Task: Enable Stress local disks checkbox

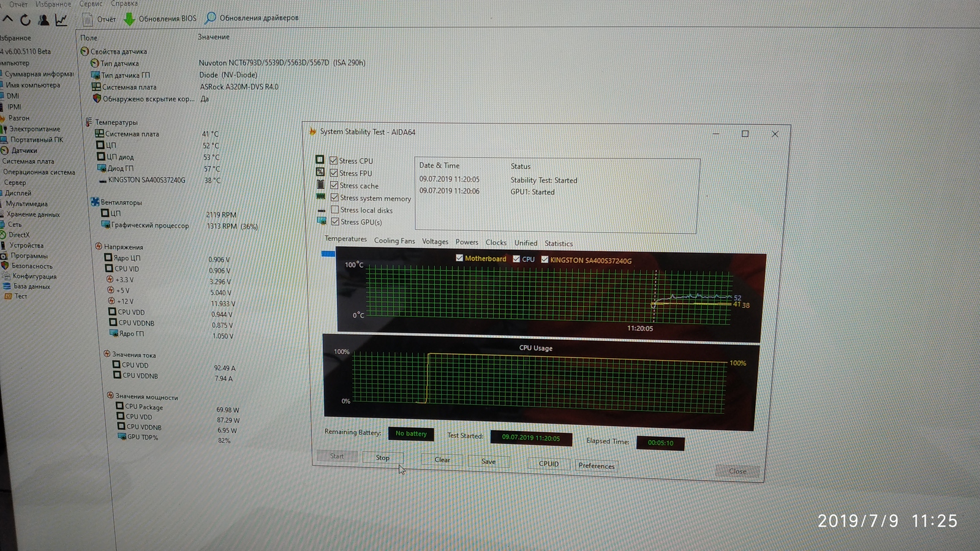Action: click(335, 209)
